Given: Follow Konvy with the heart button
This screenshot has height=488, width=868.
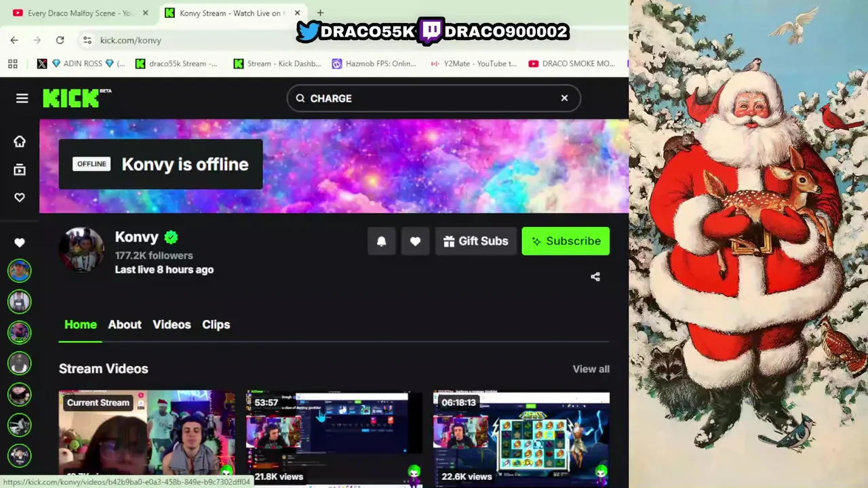Looking at the screenshot, I should [415, 241].
